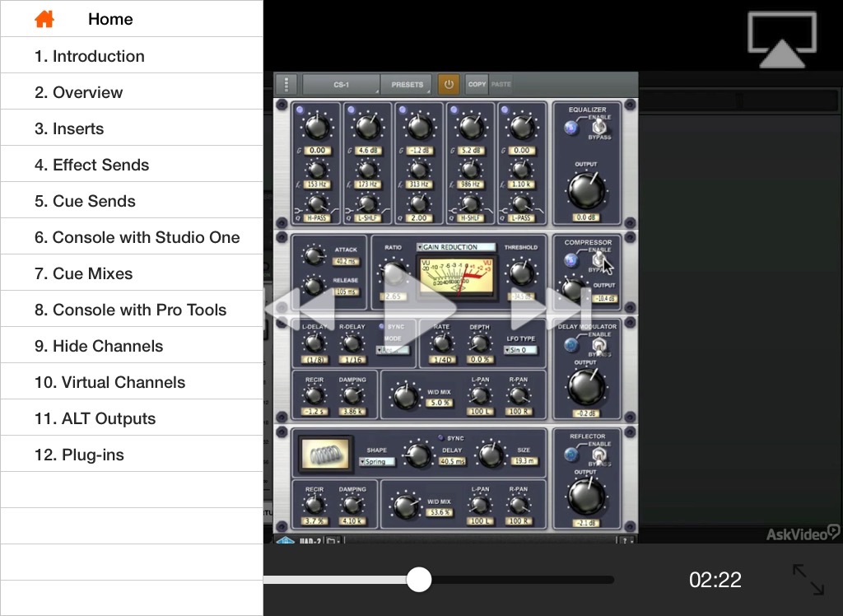Click the COPY button
The image size is (843, 616).
click(x=477, y=84)
